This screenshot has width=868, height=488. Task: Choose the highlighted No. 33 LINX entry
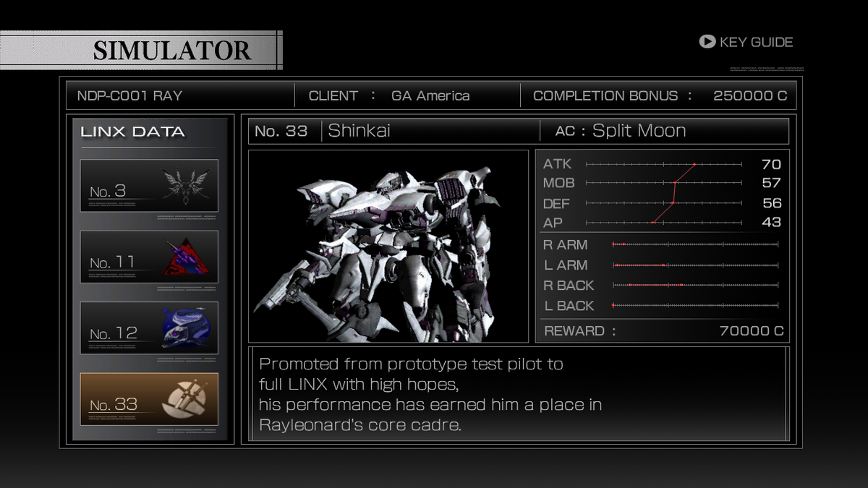149,399
